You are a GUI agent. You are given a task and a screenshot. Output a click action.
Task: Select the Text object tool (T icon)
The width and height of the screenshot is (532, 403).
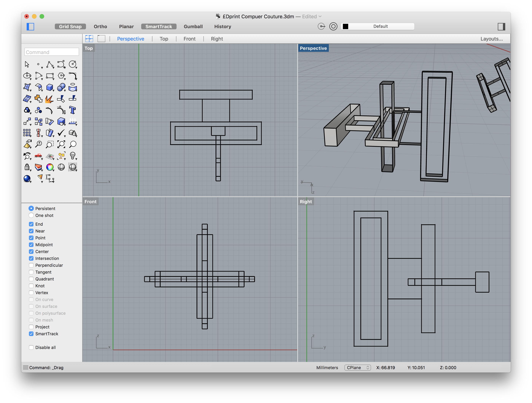point(72,110)
